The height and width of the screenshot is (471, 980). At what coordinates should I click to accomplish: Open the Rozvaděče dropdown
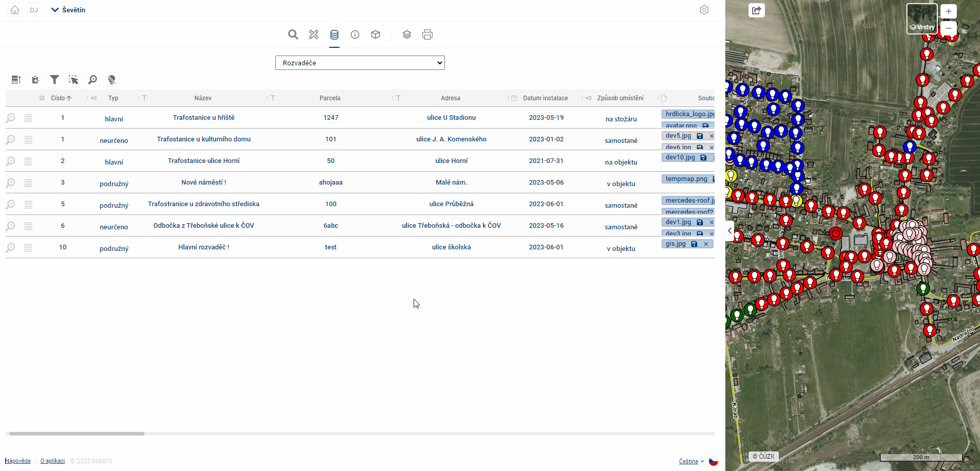(360, 63)
